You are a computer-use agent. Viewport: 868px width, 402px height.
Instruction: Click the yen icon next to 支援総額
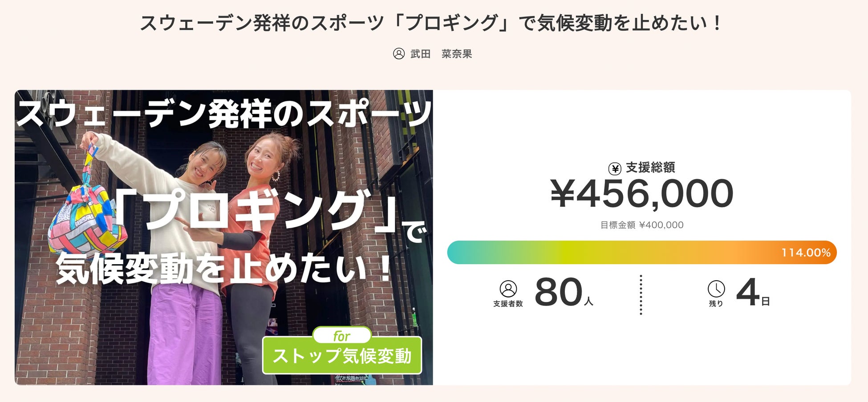point(615,169)
